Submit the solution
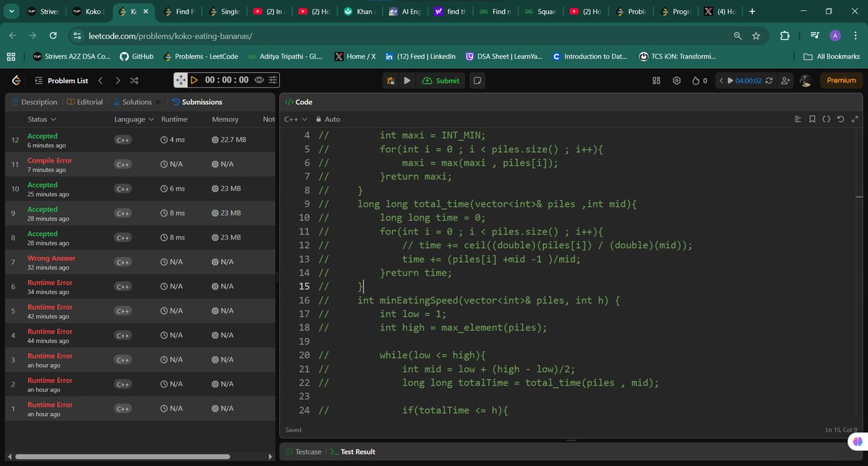This screenshot has width=868, height=466. 441,80
